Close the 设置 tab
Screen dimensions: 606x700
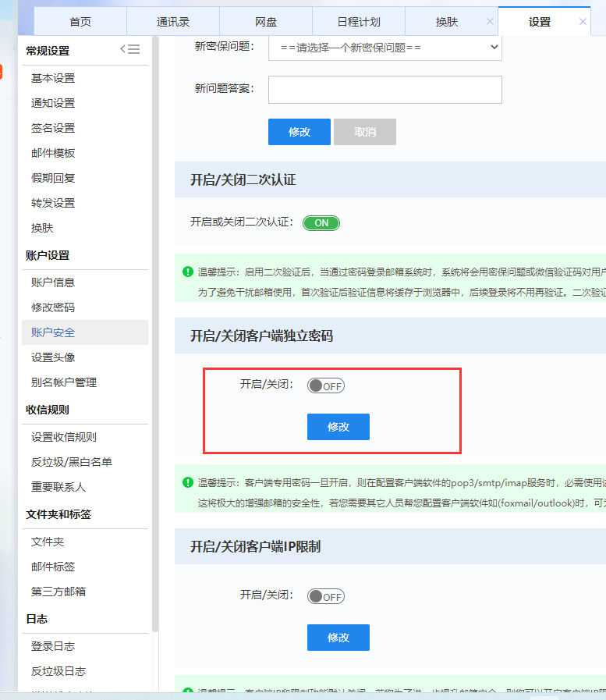(583, 22)
